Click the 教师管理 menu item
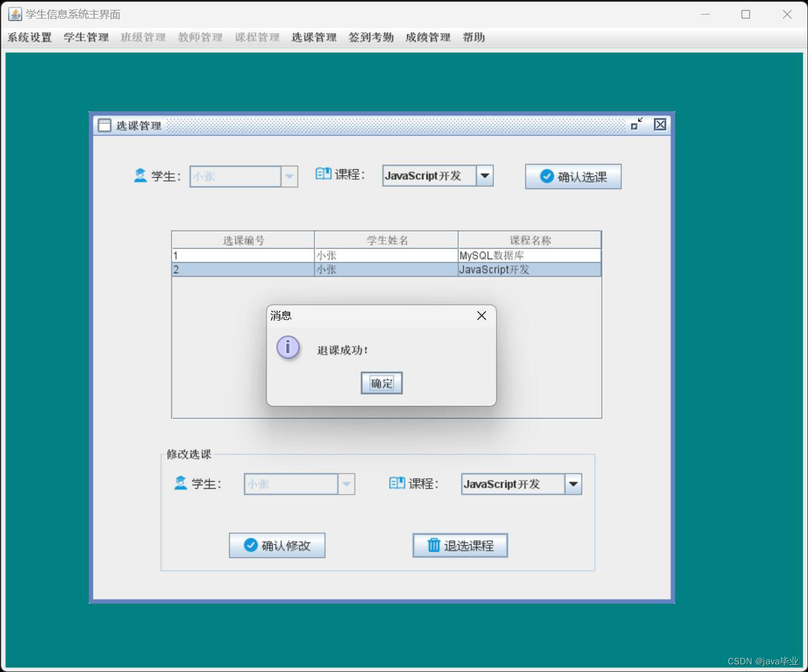The height and width of the screenshot is (672, 808). coord(200,37)
